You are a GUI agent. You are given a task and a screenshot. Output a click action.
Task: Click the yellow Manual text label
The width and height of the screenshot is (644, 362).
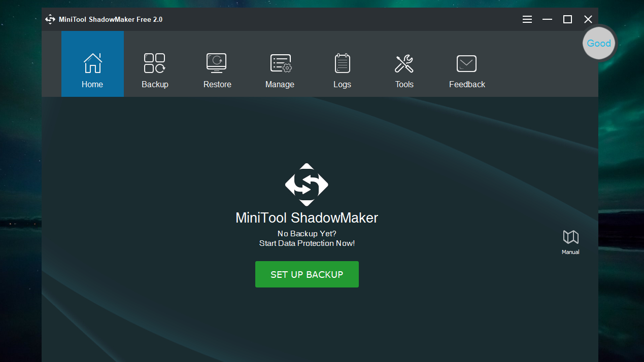570,252
